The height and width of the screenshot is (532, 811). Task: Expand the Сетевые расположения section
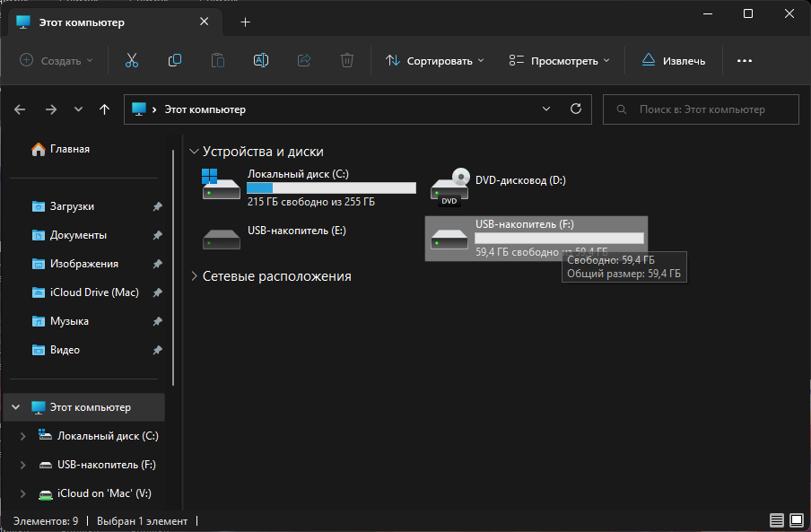tap(194, 276)
